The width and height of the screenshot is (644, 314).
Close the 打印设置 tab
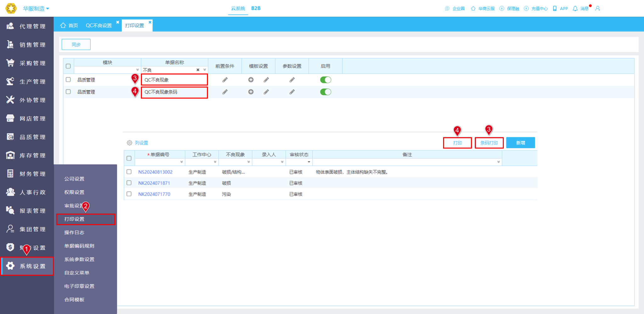pyautogui.click(x=150, y=22)
